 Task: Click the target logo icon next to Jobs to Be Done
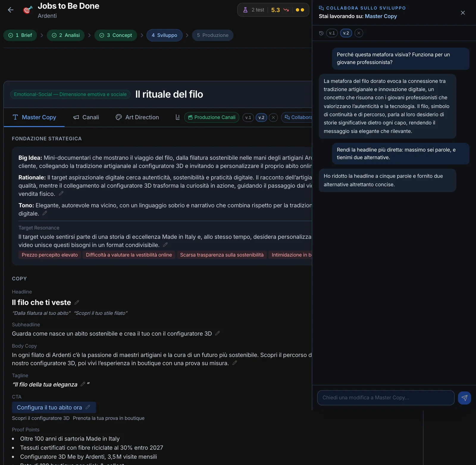click(x=28, y=10)
